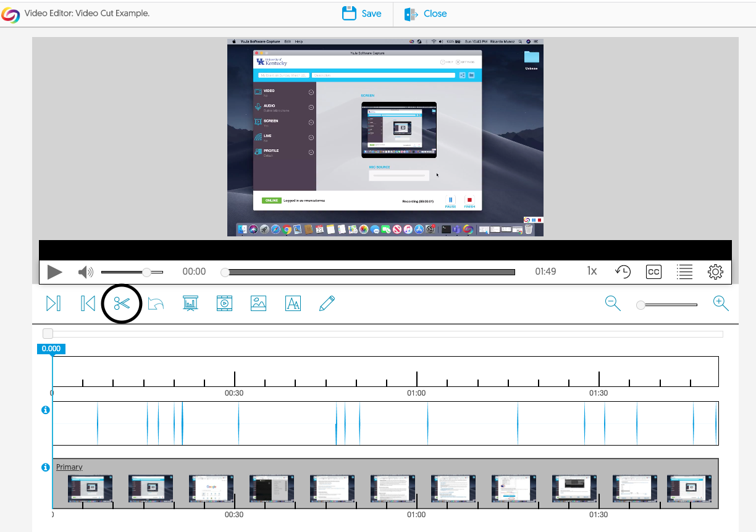
Task: Mute the audio via speaker icon
Action: click(85, 272)
